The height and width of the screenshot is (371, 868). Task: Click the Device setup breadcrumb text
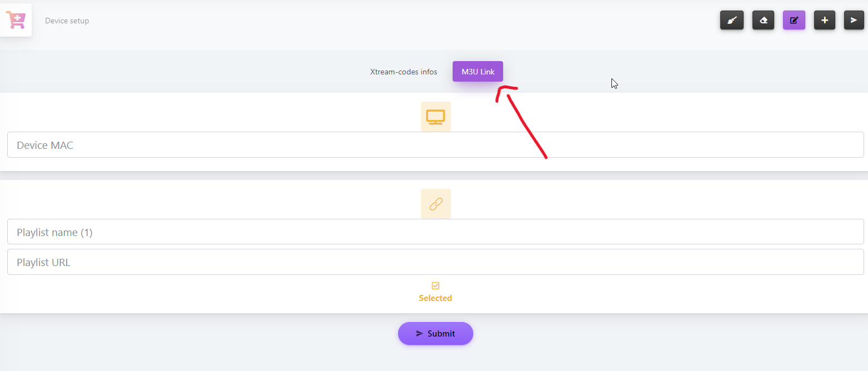(x=67, y=21)
